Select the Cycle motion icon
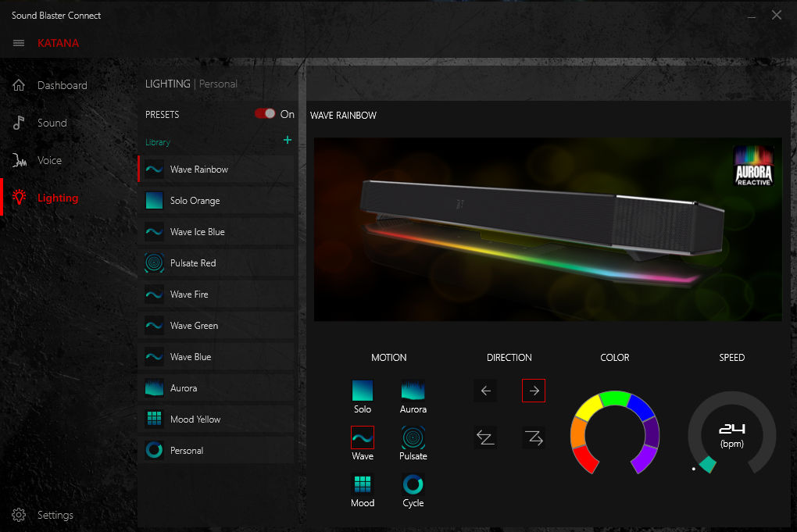The height and width of the screenshot is (532, 797). pos(413,484)
